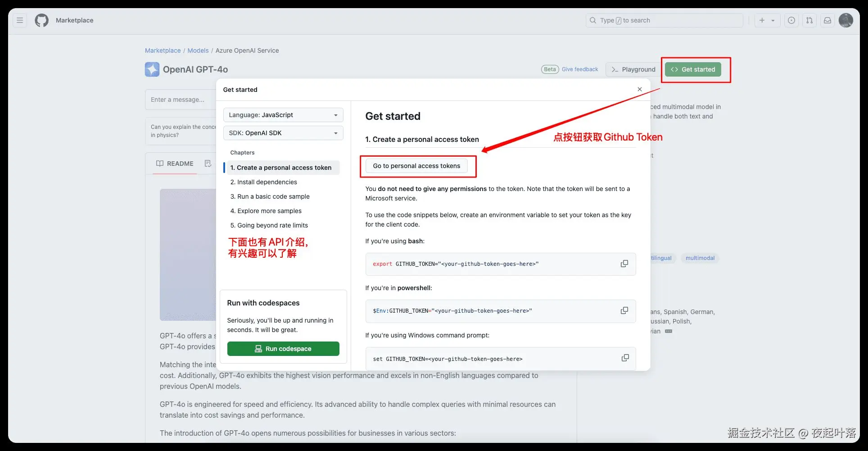Viewport: 868px width, 451px height.
Task: Click Go to personal access tokens button
Action: (x=416, y=166)
